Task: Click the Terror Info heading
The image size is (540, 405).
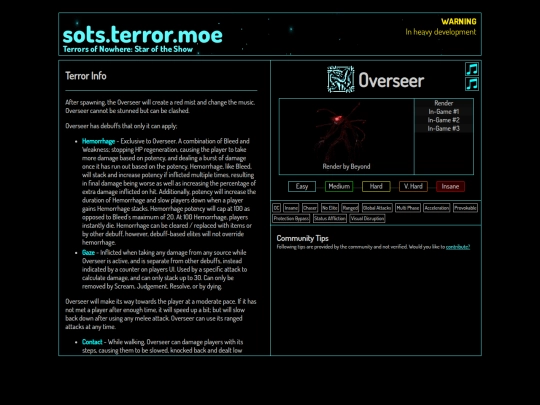Action: pos(86,76)
